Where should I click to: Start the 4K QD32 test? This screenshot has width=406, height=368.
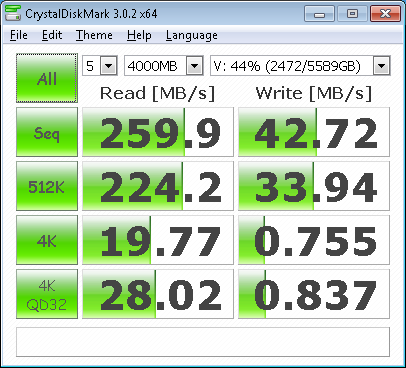coord(47,294)
